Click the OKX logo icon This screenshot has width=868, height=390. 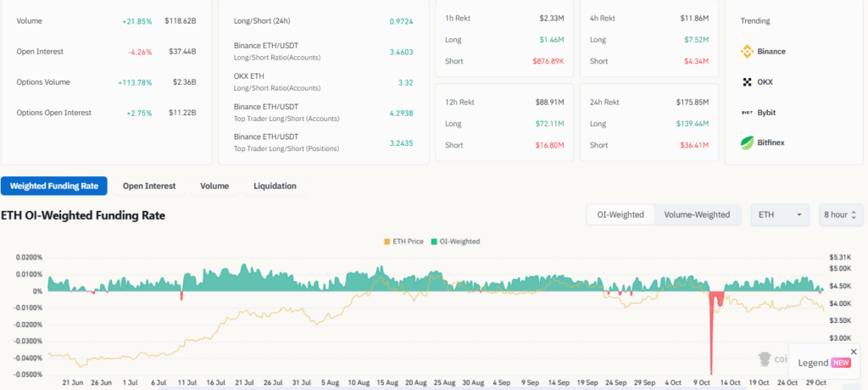[748, 82]
